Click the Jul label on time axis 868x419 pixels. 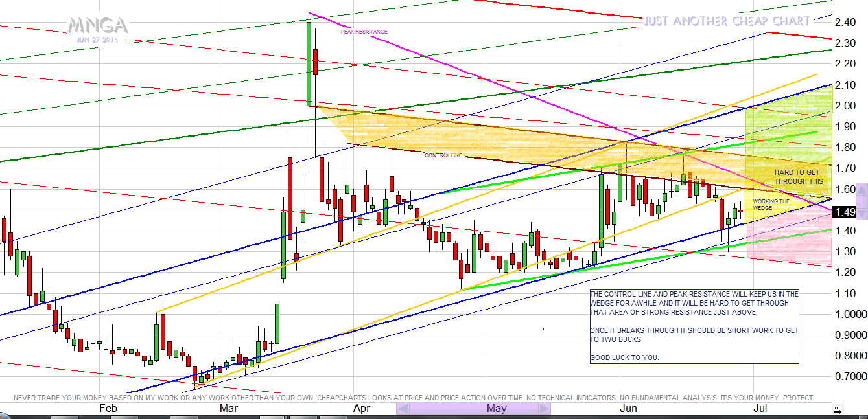click(760, 408)
